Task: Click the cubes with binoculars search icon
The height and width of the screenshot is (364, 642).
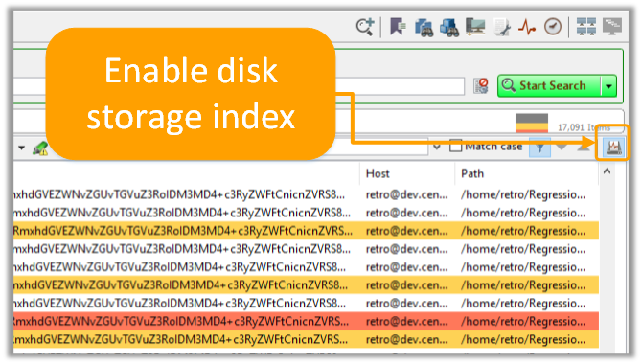Action: click(x=449, y=28)
